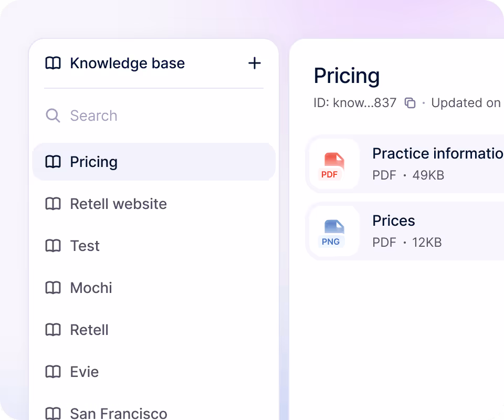This screenshot has height=420, width=504.
Task: Click the book icon beside Retell website
Action: point(53,204)
